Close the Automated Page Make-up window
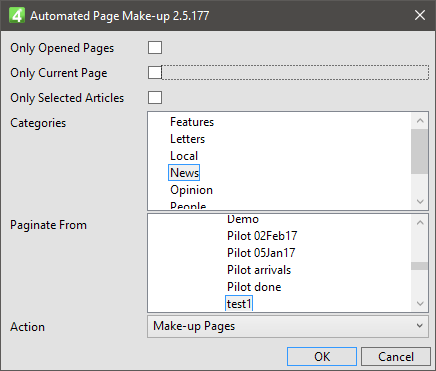Screen dimensions: 436x371 [420, 15]
